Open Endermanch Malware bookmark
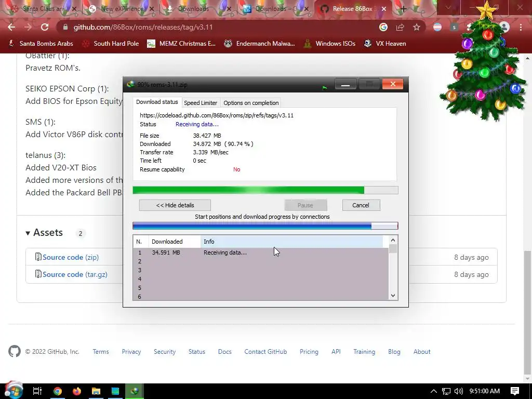Viewport: 532px width, 399px height. tap(260, 44)
